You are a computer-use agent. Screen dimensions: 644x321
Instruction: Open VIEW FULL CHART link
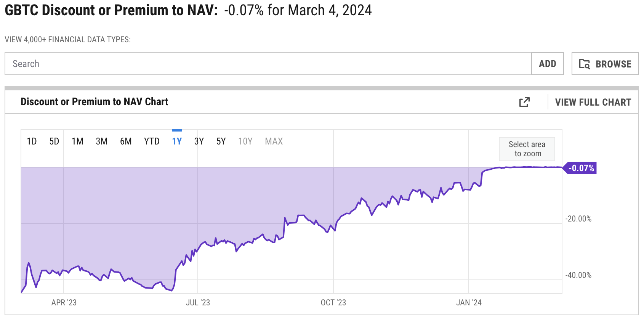click(x=593, y=102)
